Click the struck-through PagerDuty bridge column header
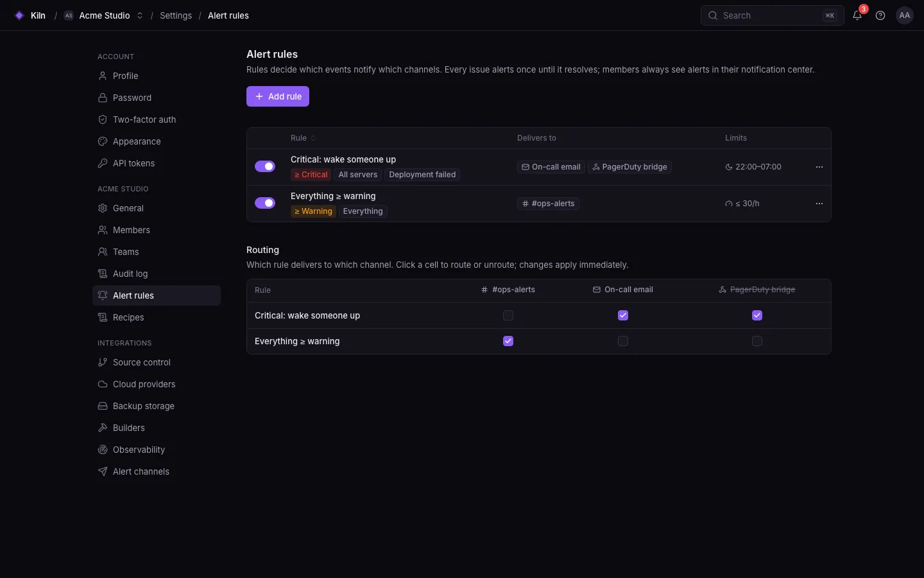The image size is (924, 578). tap(757, 290)
